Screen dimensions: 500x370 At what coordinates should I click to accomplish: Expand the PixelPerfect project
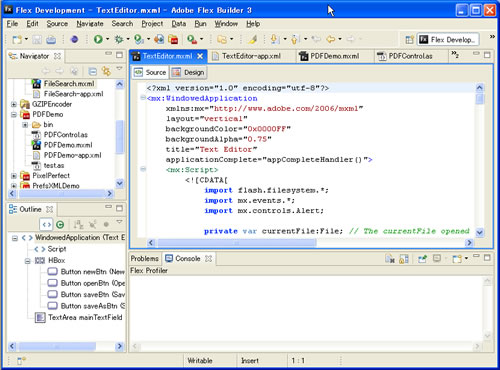[14, 176]
